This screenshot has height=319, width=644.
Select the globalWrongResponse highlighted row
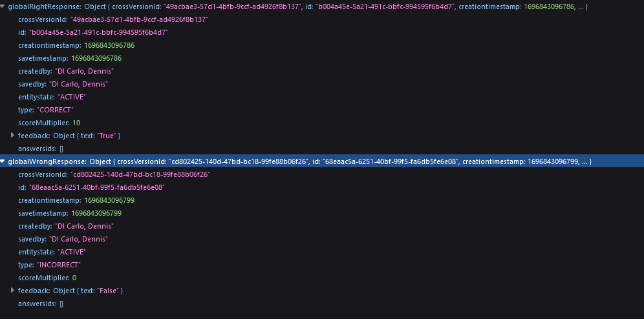click(x=322, y=161)
